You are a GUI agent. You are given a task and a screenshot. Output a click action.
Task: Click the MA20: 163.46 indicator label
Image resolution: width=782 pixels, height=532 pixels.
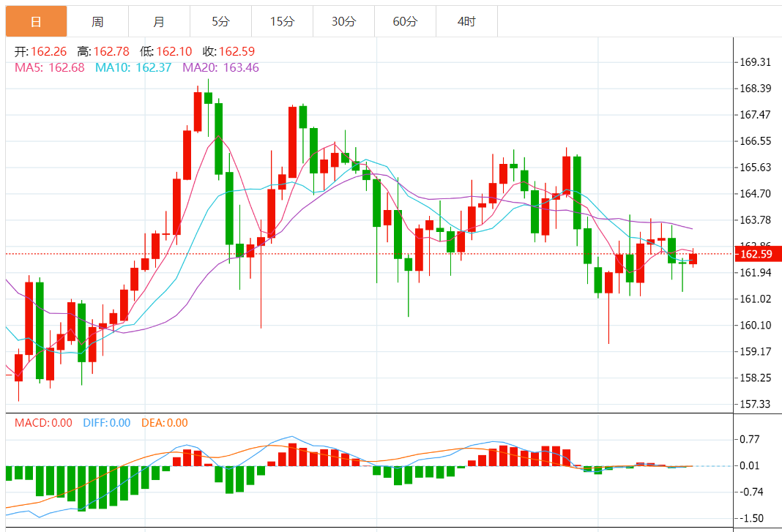[x=221, y=67]
